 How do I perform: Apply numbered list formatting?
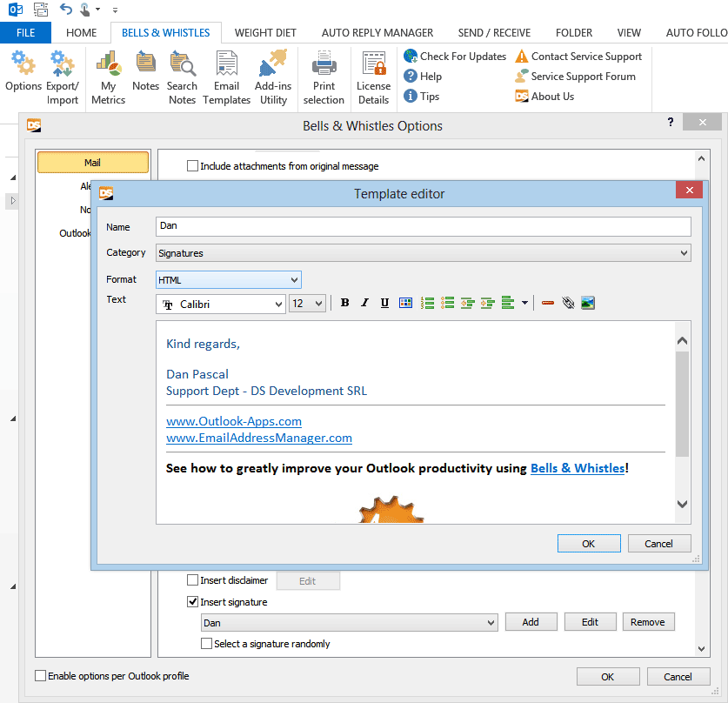point(427,303)
